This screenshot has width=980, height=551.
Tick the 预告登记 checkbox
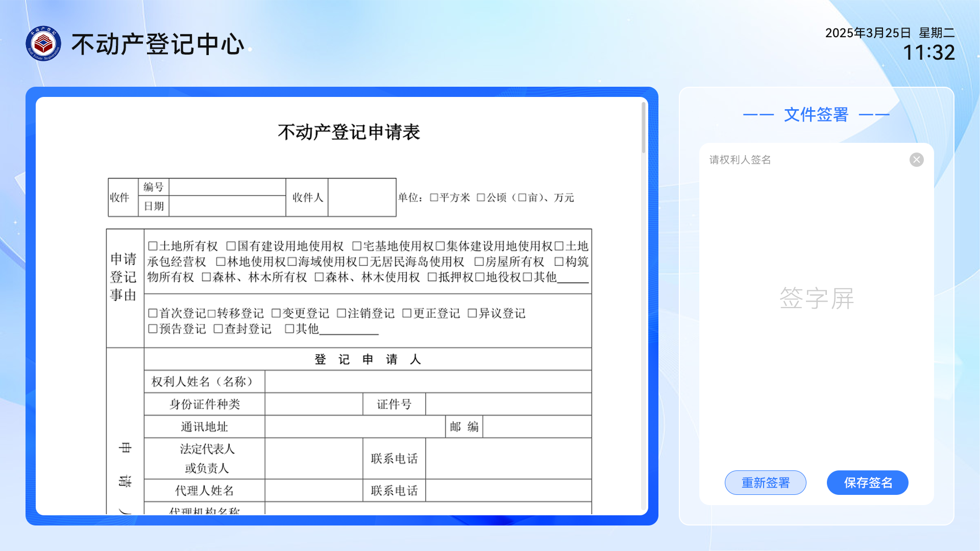click(153, 329)
